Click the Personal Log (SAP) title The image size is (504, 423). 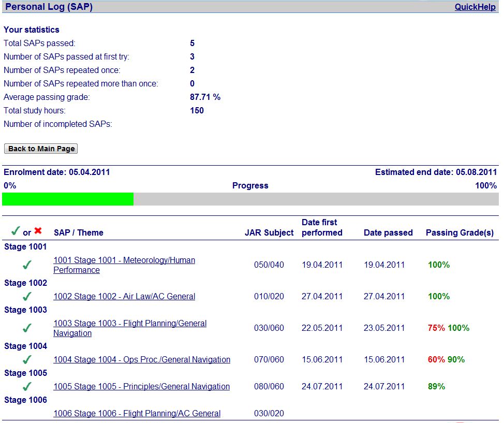coord(49,7)
